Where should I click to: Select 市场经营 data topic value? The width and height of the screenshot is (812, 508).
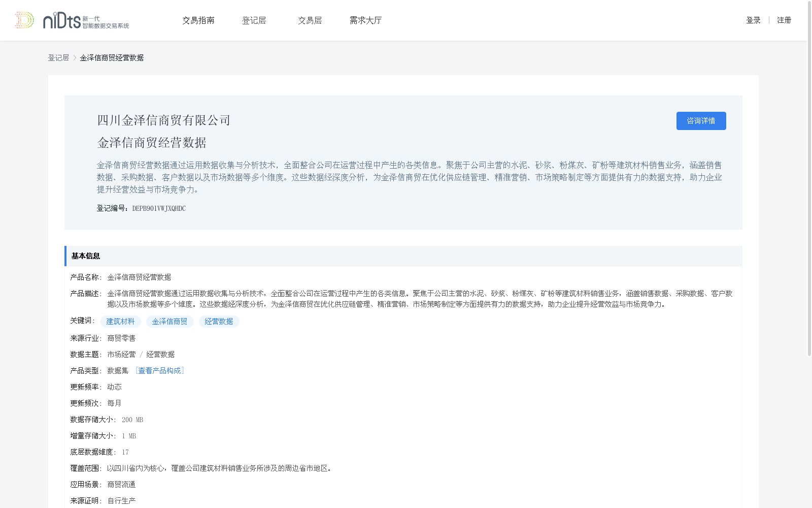point(121,355)
